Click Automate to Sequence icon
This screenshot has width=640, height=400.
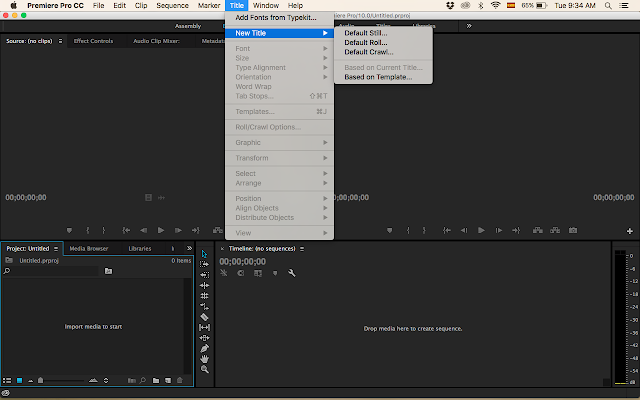coord(131,380)
